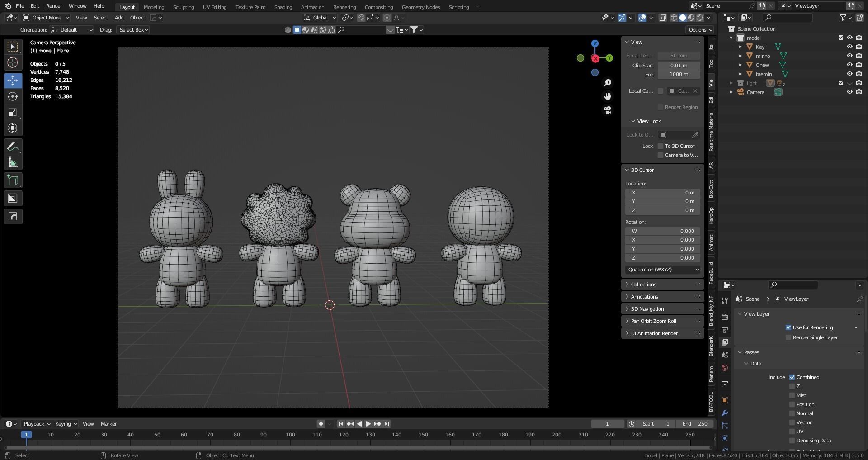Switch to the Modeling workspace tab
868x460 pixels.
point(154,7)
